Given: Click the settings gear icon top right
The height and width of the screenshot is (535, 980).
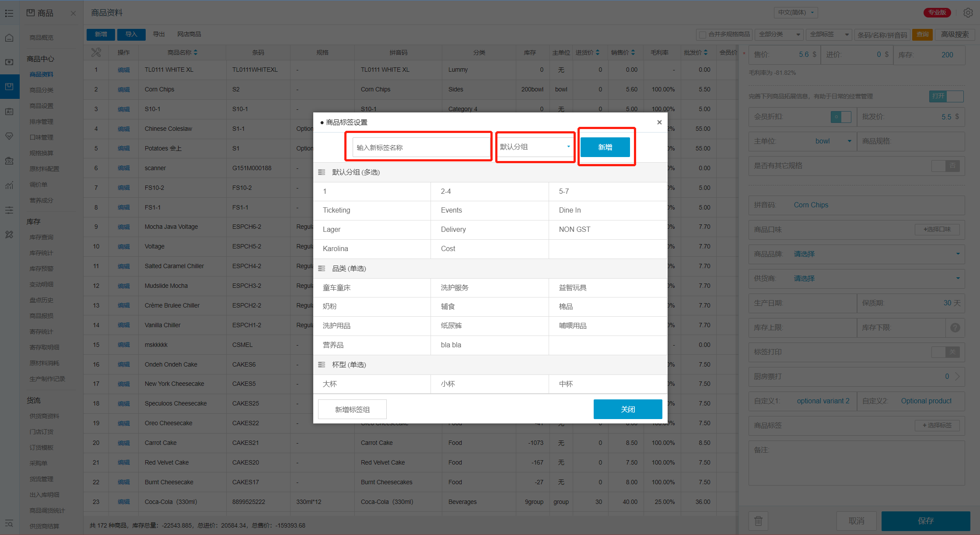Looking at the screenshot, I should pyautogui.click(x=968, y=13).
